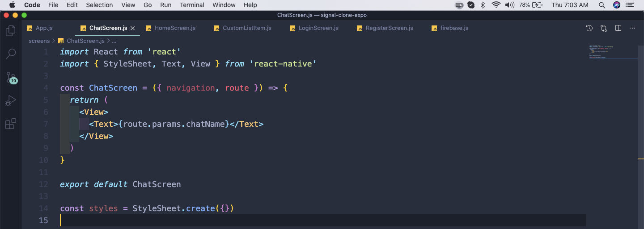Click the volume icon in menu bar
Viewport: 644px width, 229px height.
509,5
